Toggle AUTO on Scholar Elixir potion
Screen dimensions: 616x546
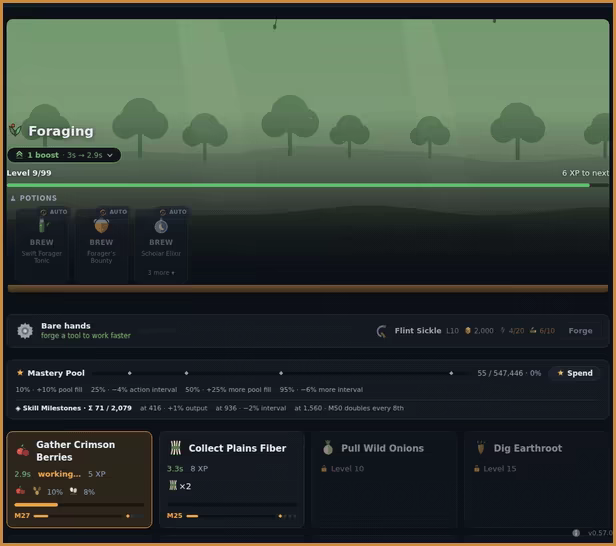[x=173, y=212]
